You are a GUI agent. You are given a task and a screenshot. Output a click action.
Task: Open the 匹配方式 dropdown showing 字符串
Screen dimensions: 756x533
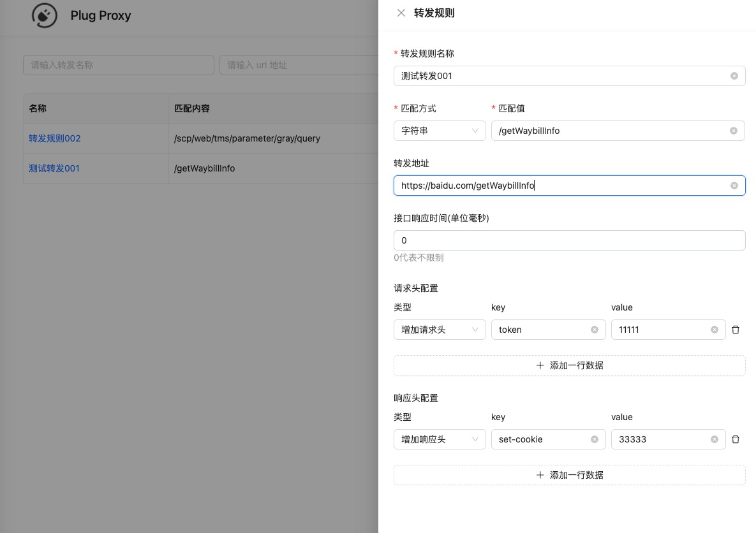coord(440,131)
